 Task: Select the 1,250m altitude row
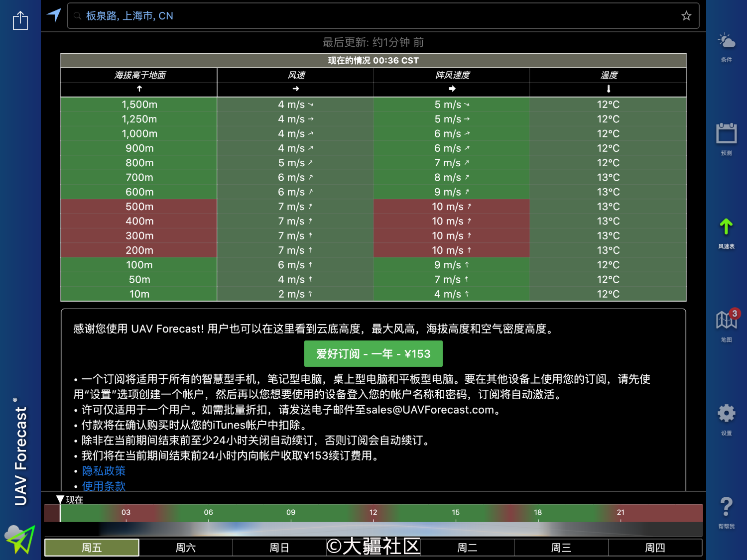pyautogui.click(x=373, y=119)
